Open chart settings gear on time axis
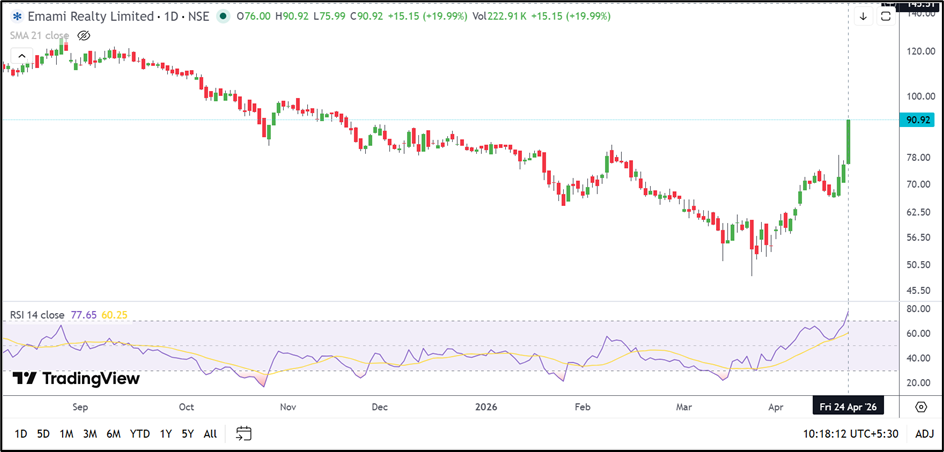This screenshot has width=944, height=452. (x=920, y=408)
